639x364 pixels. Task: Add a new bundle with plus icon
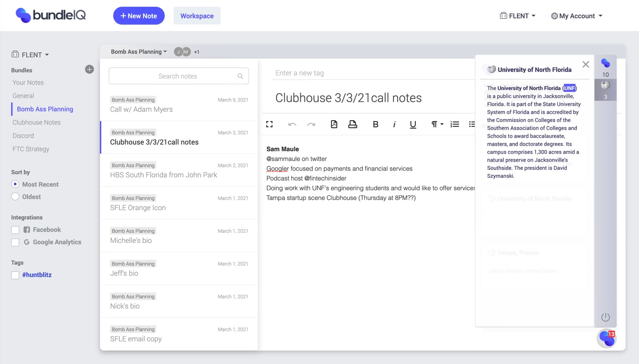coord(89,69)
